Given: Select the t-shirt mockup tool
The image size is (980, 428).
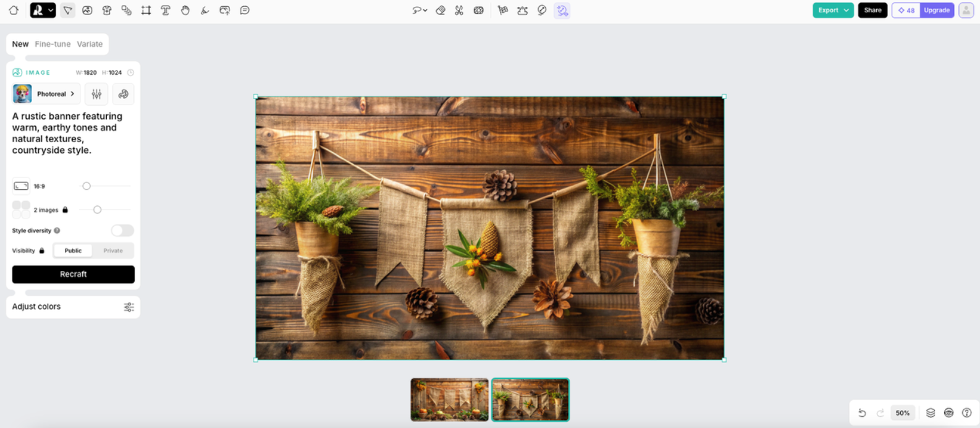Looking at the screenshot, I should 107,10.
